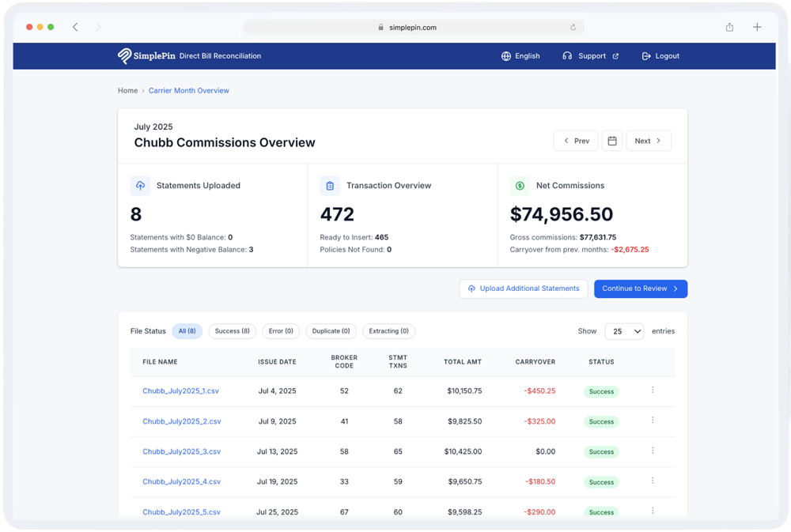Click issue date Jul 19, 2025

point(277,481)
